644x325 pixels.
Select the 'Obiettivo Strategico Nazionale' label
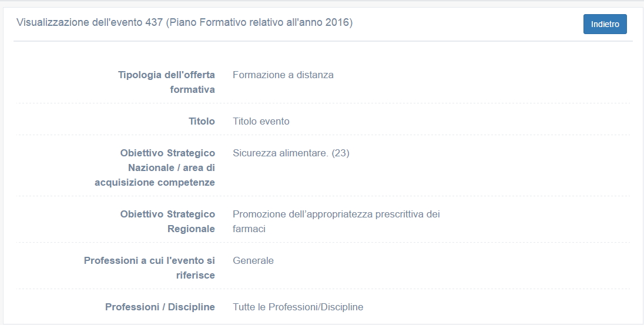tap(167, 160)
